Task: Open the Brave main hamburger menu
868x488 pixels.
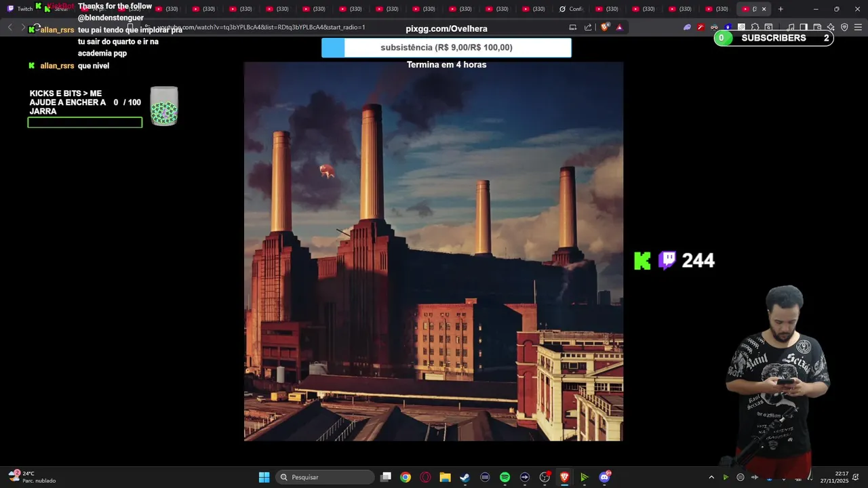Action: (x=858, y=27)
